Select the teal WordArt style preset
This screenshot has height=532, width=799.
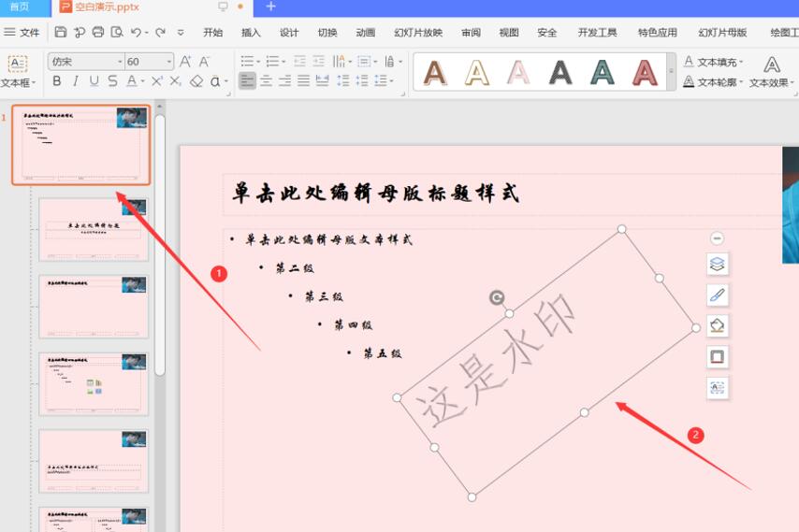[x=603, y=72]
